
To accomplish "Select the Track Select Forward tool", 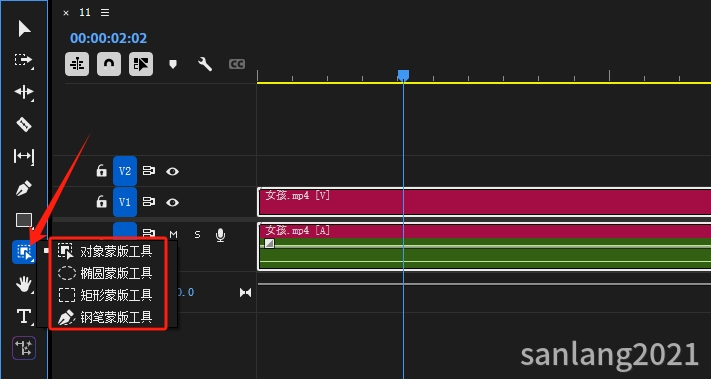I will click(24, 60).
